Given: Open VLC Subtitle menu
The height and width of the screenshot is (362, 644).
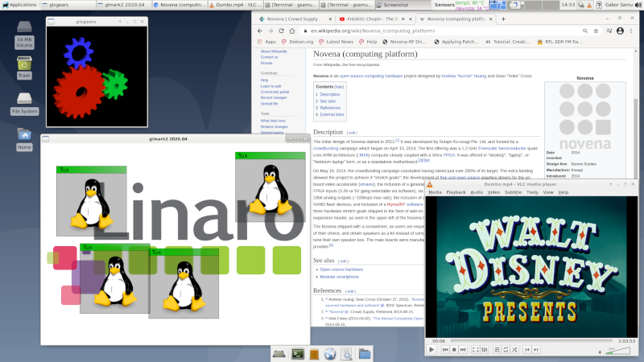Looking at the screenshot, I should (513, 192).
